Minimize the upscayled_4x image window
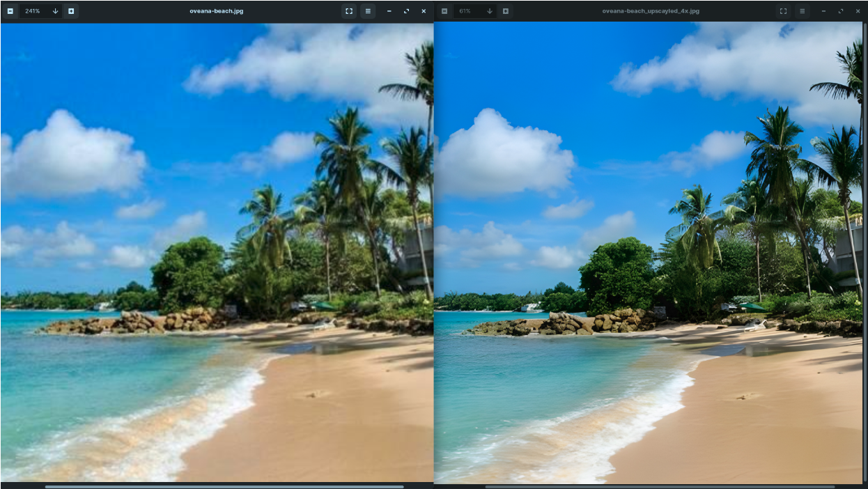This screenshot has height=489, width=868. [823, 11]
